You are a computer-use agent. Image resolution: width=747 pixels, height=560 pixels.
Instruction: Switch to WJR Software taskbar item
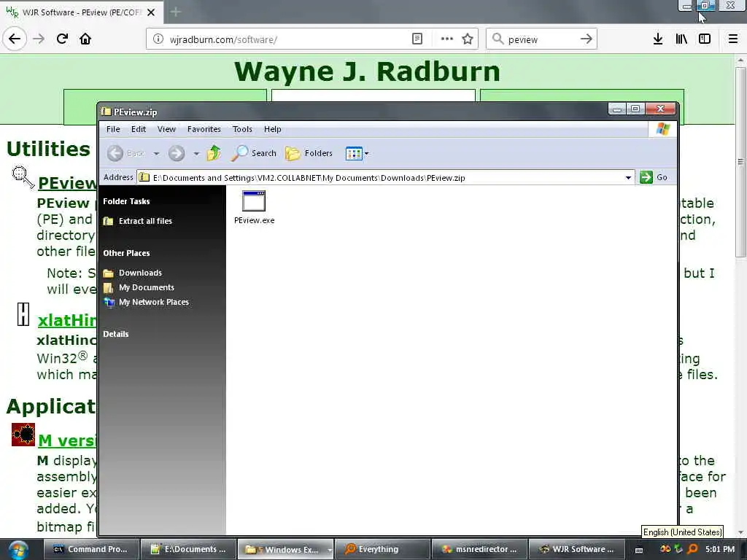576,549
